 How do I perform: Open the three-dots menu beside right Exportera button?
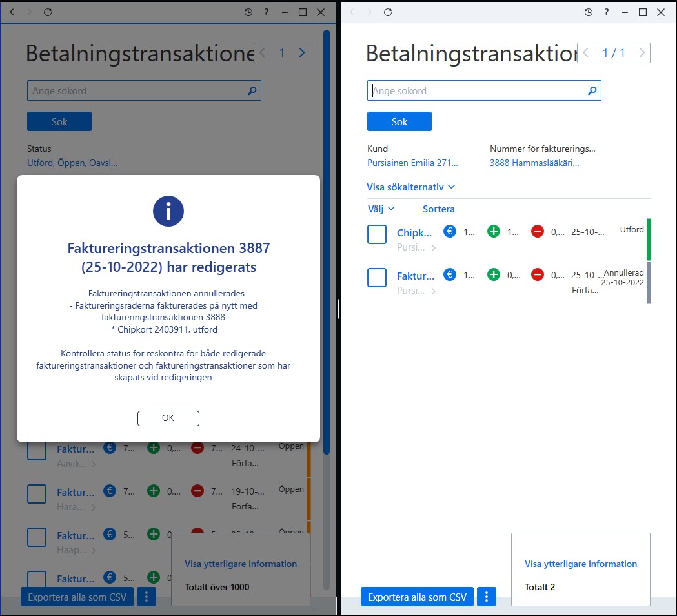tap(487, 597)
